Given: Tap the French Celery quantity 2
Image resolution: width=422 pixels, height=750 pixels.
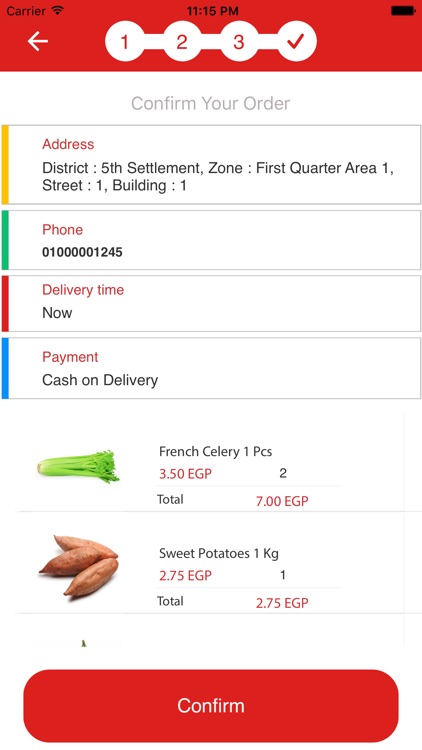Looking at the screenshot, I should (283, 473).
